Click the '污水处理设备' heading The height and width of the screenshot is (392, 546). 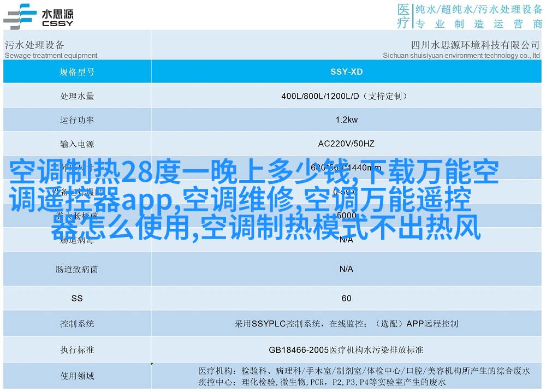point(34,45)
